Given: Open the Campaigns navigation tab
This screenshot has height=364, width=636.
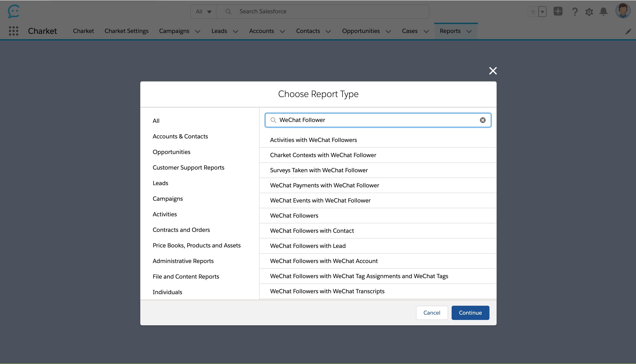Looking at the screenshot, I should [174, 31].
